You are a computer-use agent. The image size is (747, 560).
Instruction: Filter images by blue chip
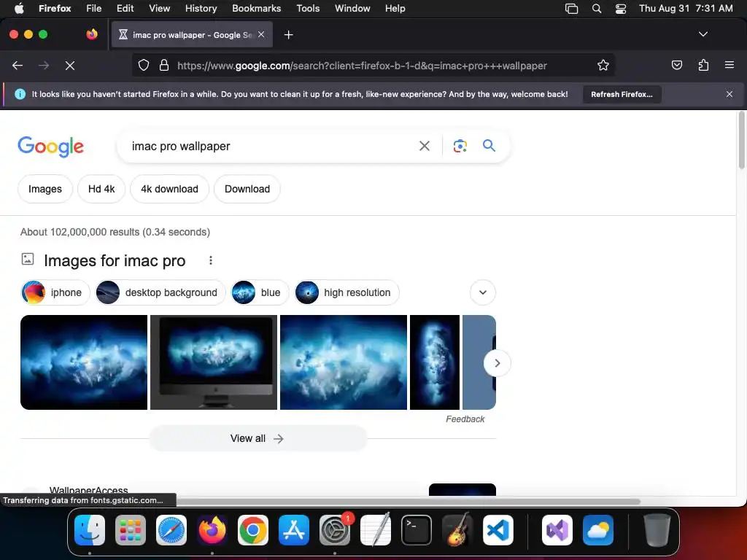click(x=260, y=292)
